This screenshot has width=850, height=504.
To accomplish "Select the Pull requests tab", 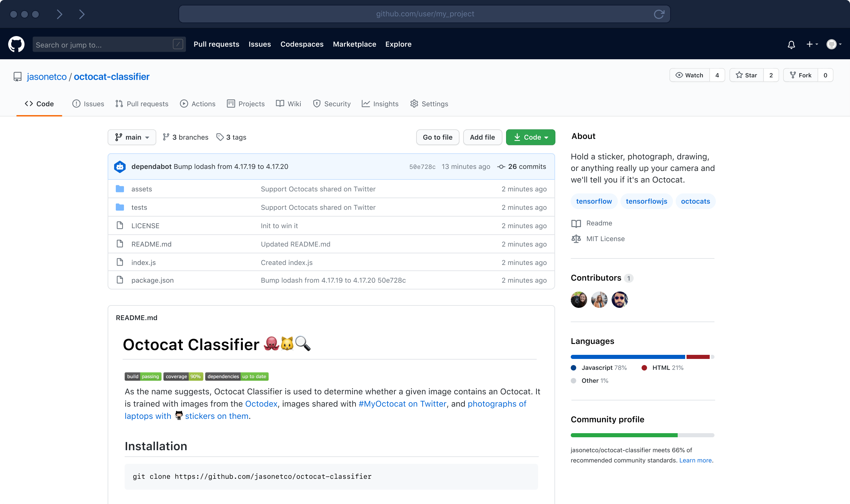I will [x=146, y=104].
